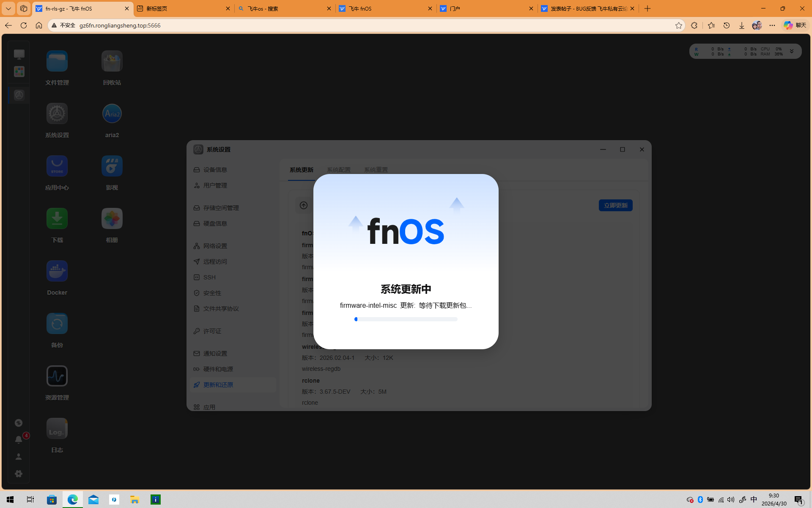Open 应用中心 store icon
This screenshot has height=508, width=812.
[x=57, y=166]
